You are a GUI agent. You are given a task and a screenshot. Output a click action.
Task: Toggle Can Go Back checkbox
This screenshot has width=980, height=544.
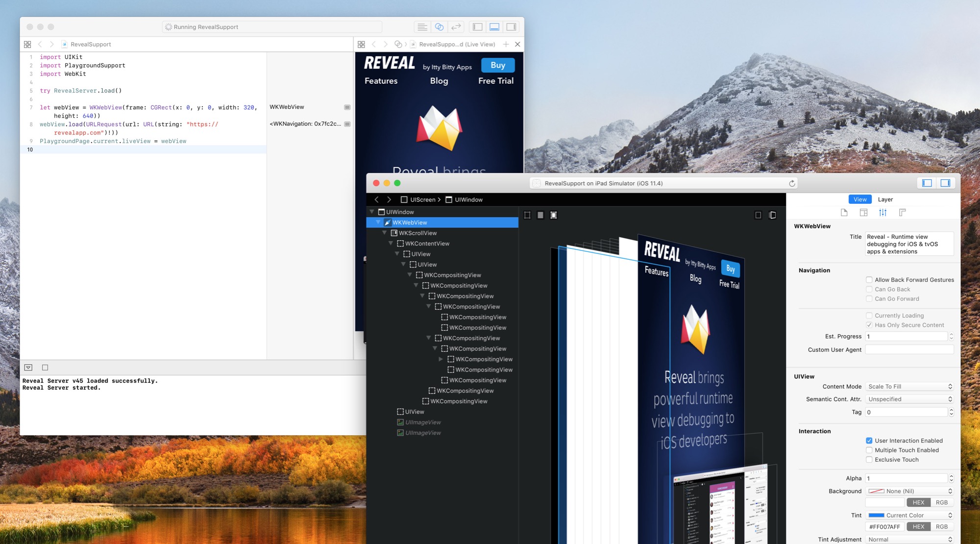coord(869,289)
